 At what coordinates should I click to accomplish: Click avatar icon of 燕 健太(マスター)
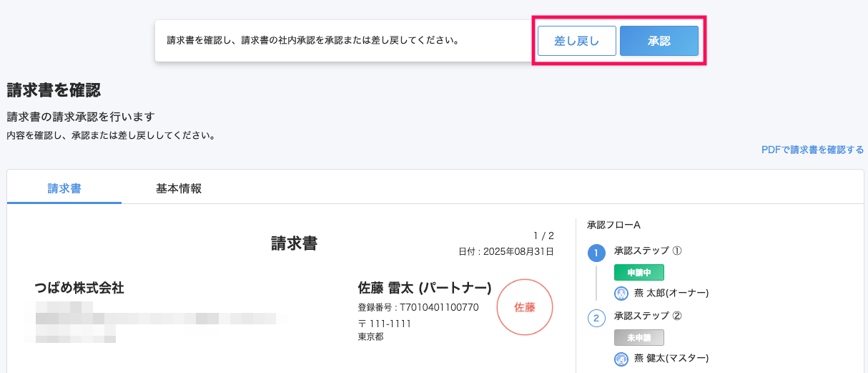(x=621, y=358)
